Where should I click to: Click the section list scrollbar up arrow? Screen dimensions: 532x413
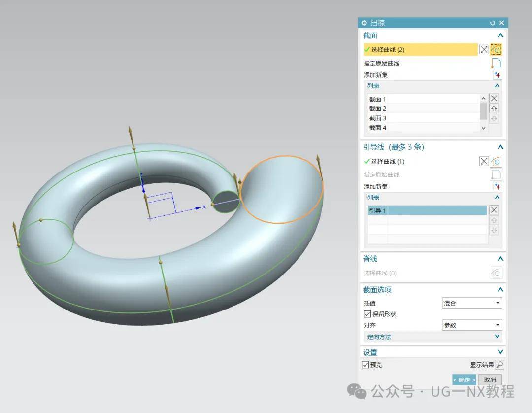coord(484,99)
